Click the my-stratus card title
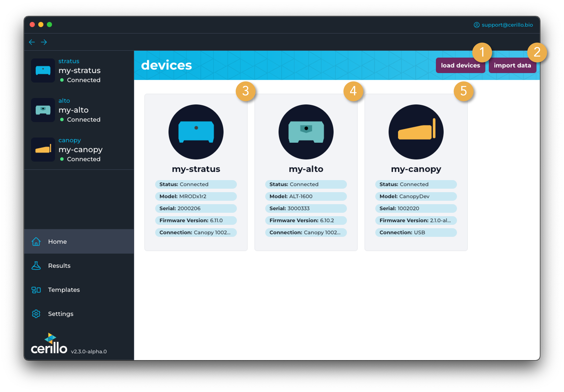The height and width of the screenshot is (392, 564). pos(196,169)
